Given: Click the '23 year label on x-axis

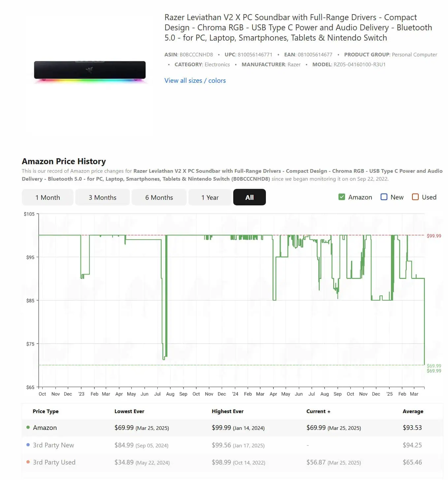Looking at the screenshot, I should pos(81,394).
